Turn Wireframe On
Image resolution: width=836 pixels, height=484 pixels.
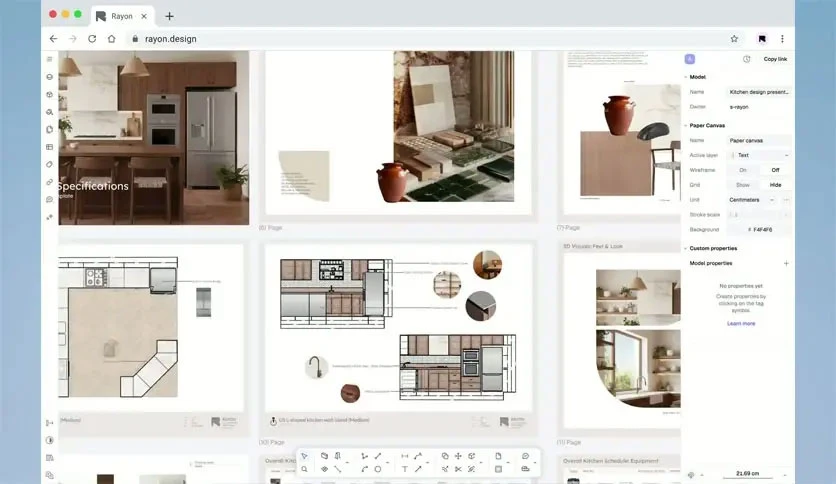click(743, 170)
